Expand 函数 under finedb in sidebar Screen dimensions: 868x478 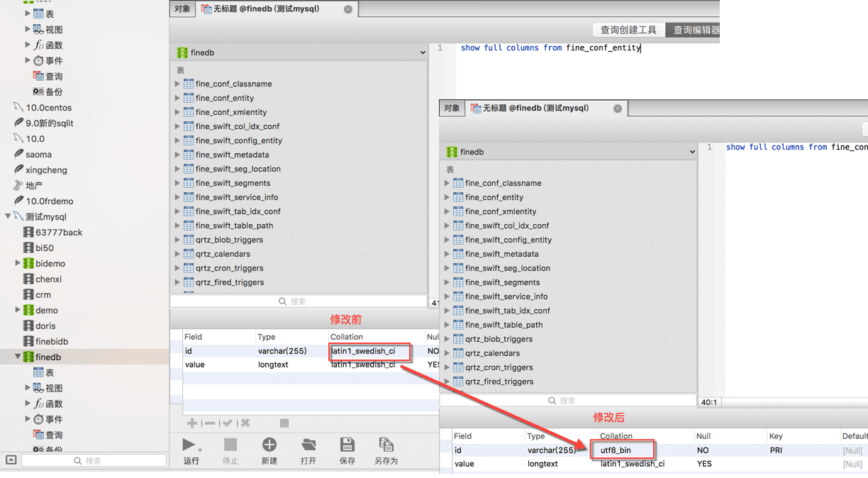[28, 404]
